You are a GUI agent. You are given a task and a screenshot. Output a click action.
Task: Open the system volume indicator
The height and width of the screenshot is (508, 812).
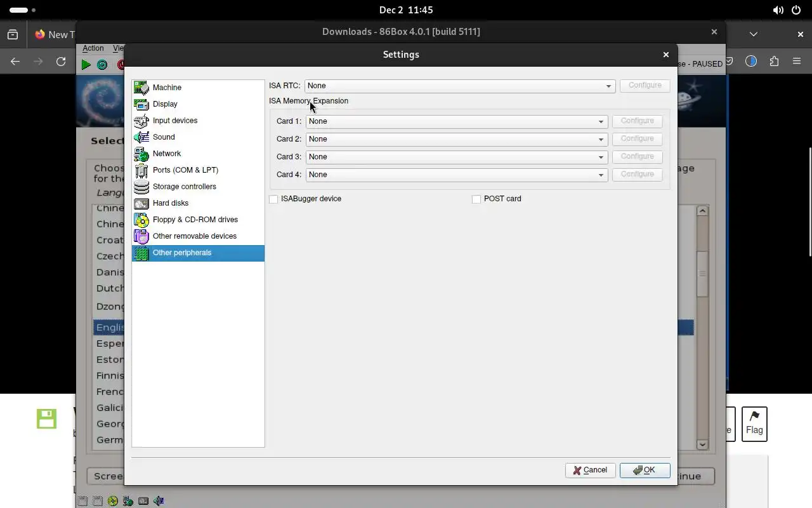[778, 10]
